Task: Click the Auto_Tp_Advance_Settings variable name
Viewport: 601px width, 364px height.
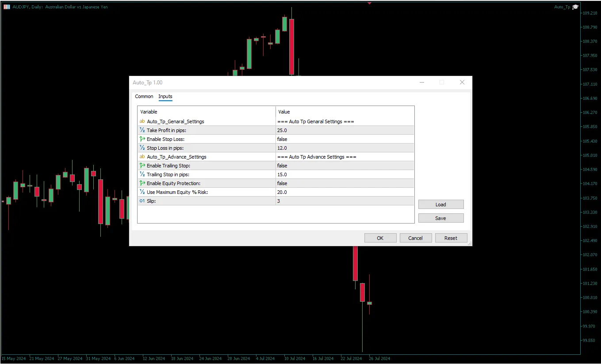Action: coord(177,157)
